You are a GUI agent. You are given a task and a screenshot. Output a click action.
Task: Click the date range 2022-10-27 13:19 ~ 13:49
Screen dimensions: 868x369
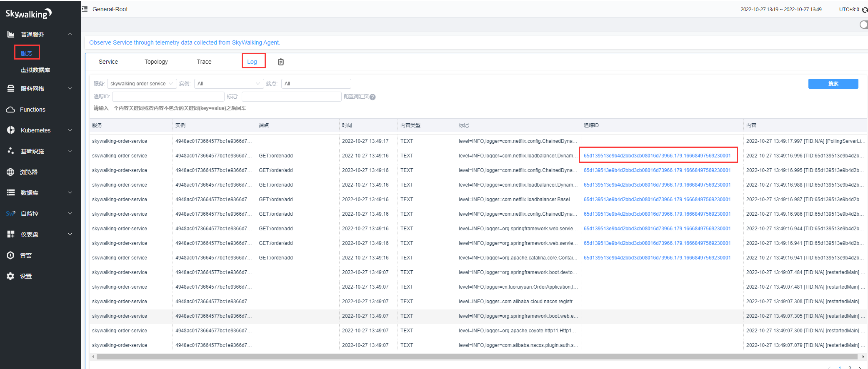(x=781, y=9)
